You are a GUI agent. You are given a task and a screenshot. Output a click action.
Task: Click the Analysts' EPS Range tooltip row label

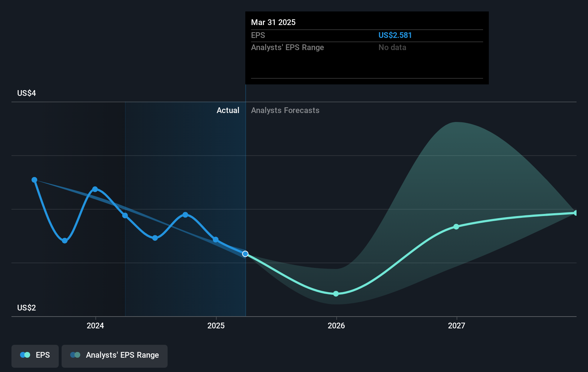287,48
